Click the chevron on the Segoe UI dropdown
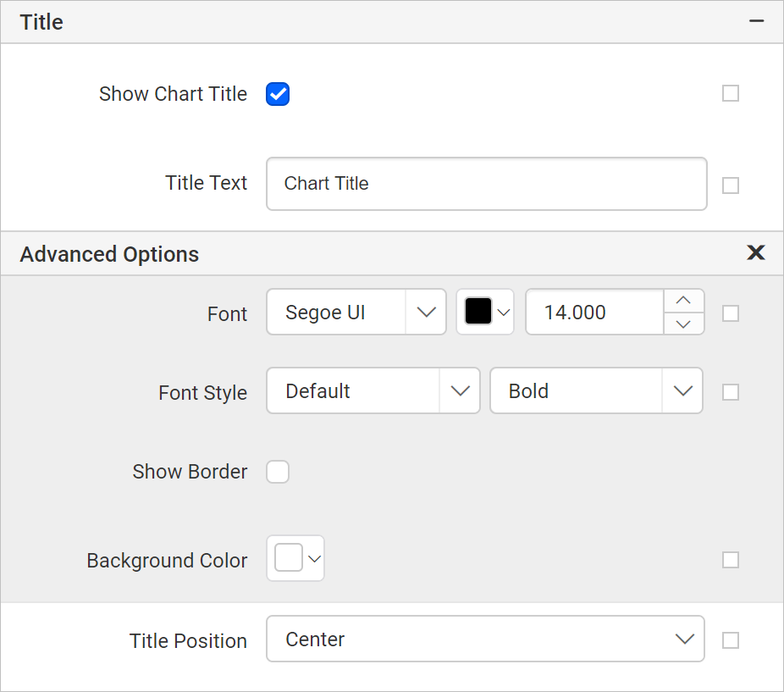Image resolution: width=784 pixels, height=692 pixels. click(x=426, y=312)
